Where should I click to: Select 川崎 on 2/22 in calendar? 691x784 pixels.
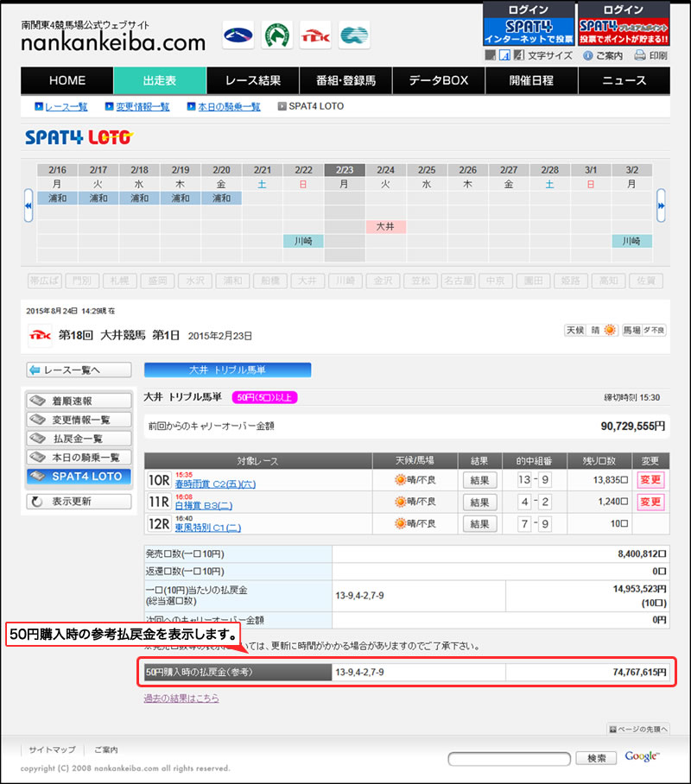tap(303, 241)
